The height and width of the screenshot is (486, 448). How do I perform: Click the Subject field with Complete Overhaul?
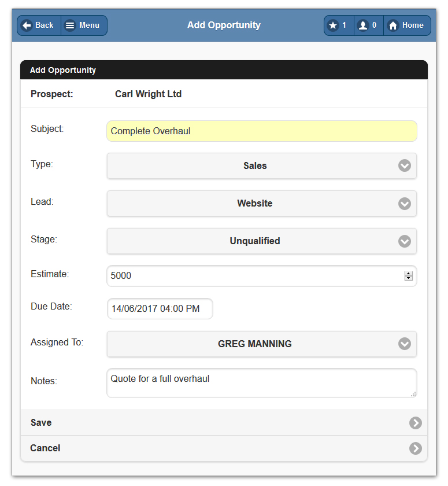pos(261,131)
